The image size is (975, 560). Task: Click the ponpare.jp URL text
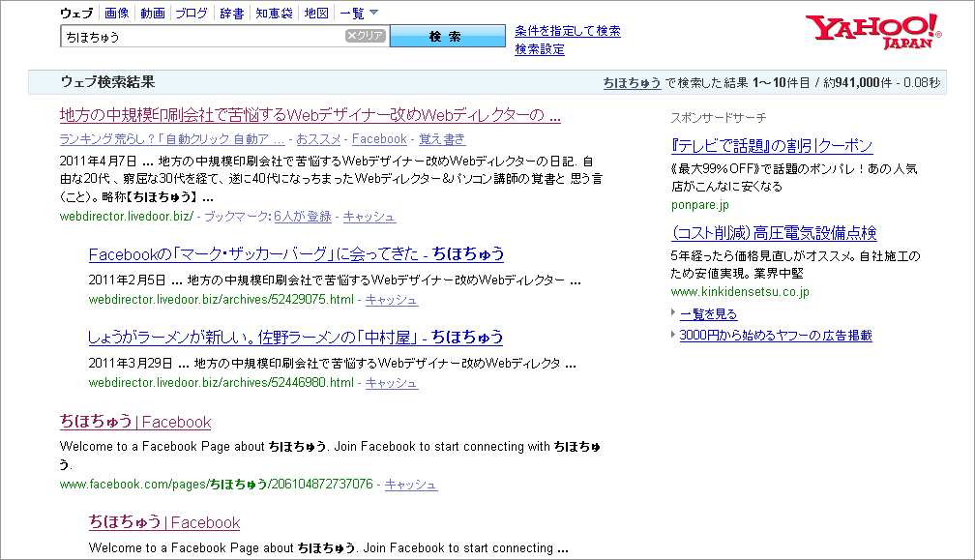(x=700, y=204)
